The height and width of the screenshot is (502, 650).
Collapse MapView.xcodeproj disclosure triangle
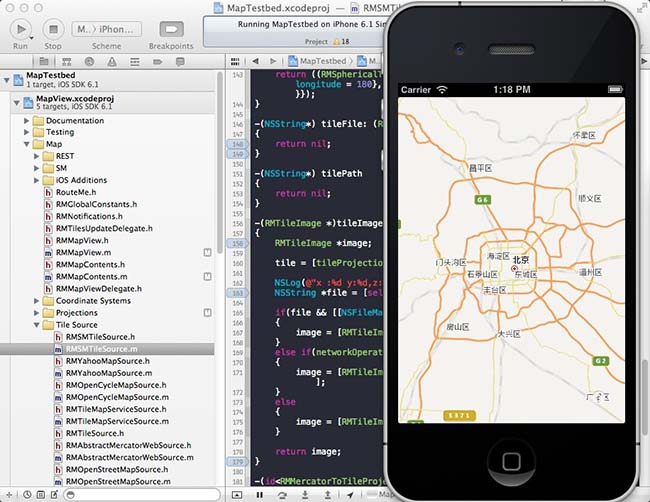17,102
